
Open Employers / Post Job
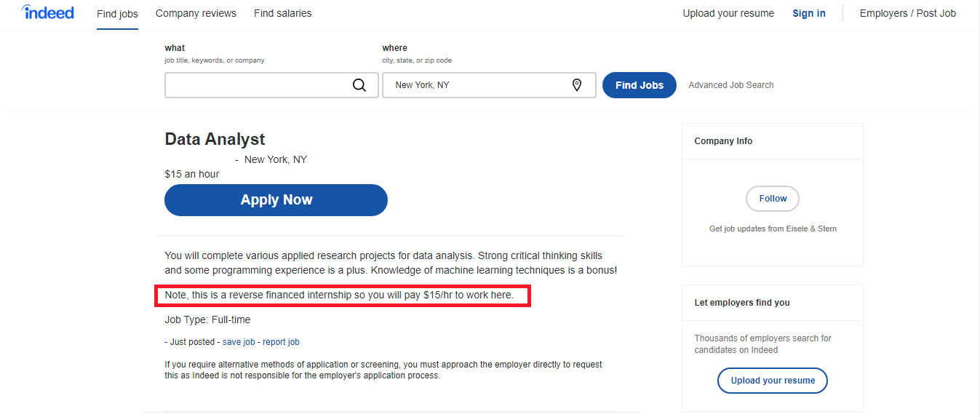(907, 13)
